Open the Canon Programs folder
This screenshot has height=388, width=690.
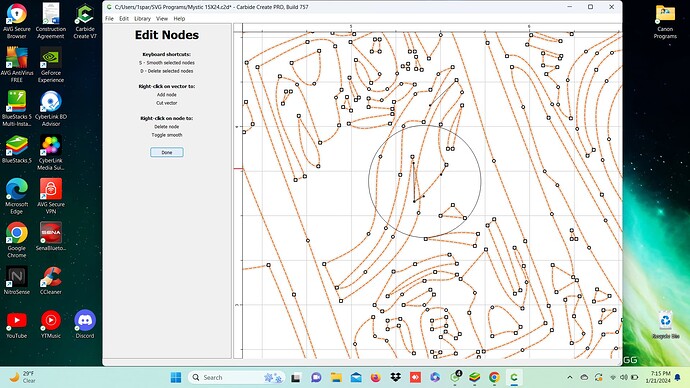click(665, 21)
